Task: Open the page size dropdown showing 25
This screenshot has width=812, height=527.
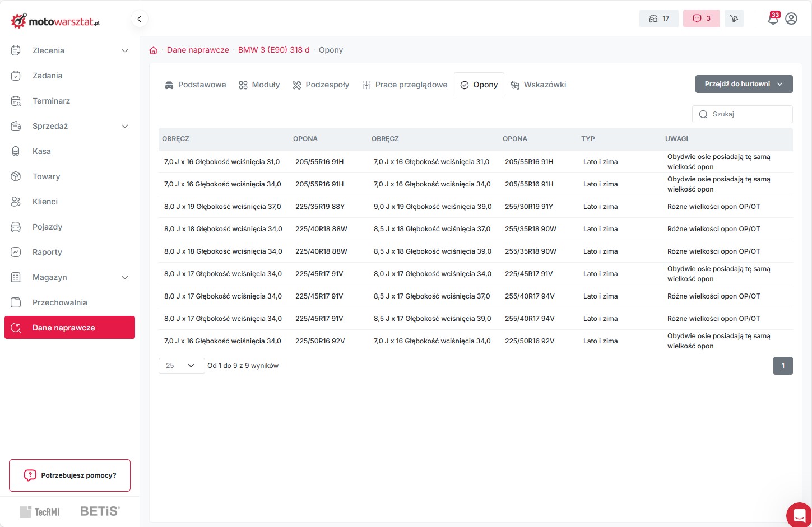Action: [x=181, y=366]
